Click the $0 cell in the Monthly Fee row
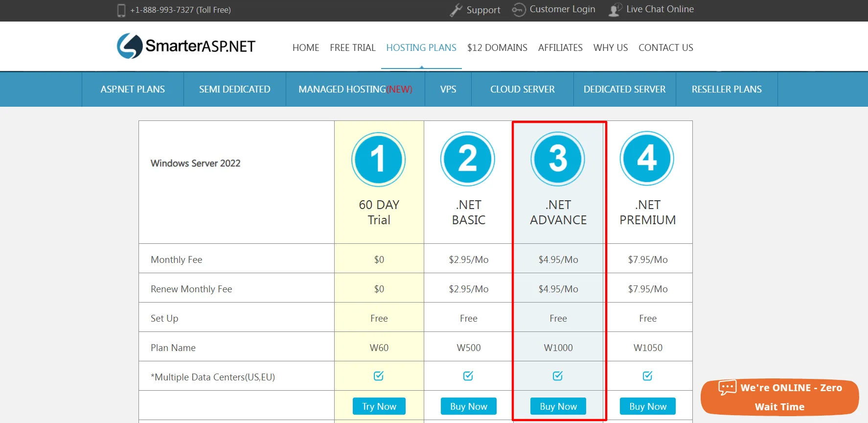868x423 pixels. click(379, 259)
